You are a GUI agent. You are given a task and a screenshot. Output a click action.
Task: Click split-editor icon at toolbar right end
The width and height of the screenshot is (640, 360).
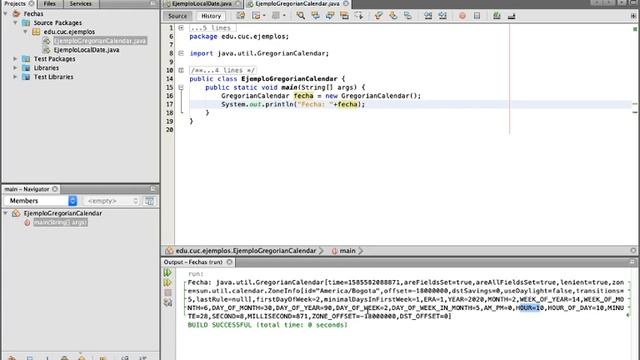tap(633, 16)
